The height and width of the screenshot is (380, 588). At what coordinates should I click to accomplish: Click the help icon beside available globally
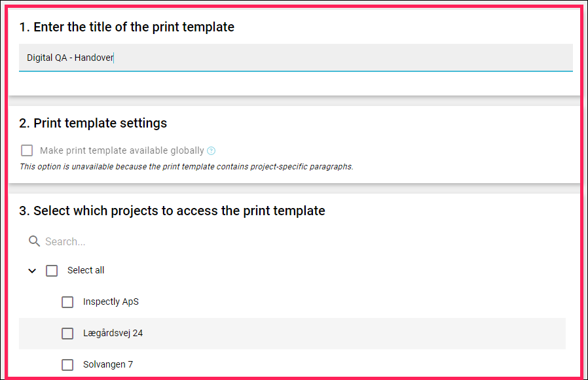[x=211, y=150]
